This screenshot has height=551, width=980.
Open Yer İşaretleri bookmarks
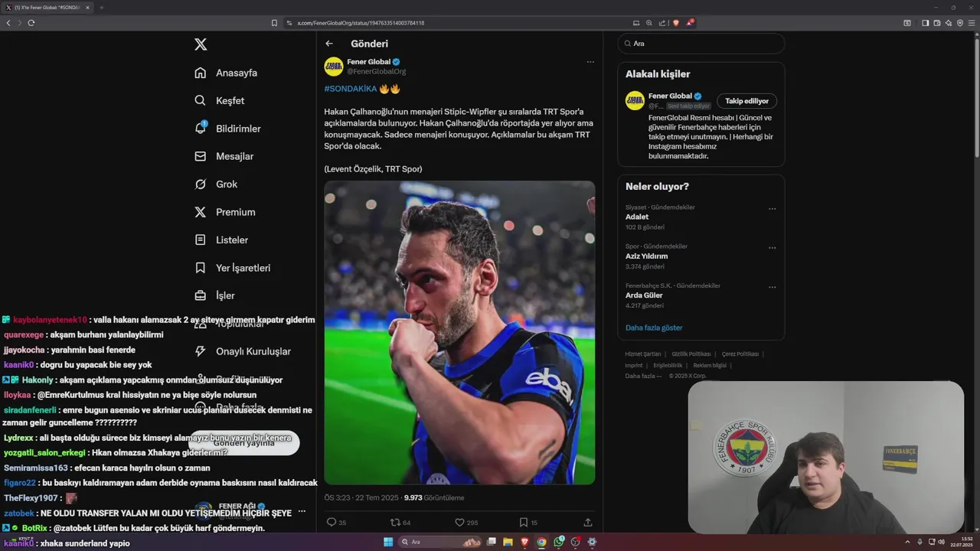[232, 268]
